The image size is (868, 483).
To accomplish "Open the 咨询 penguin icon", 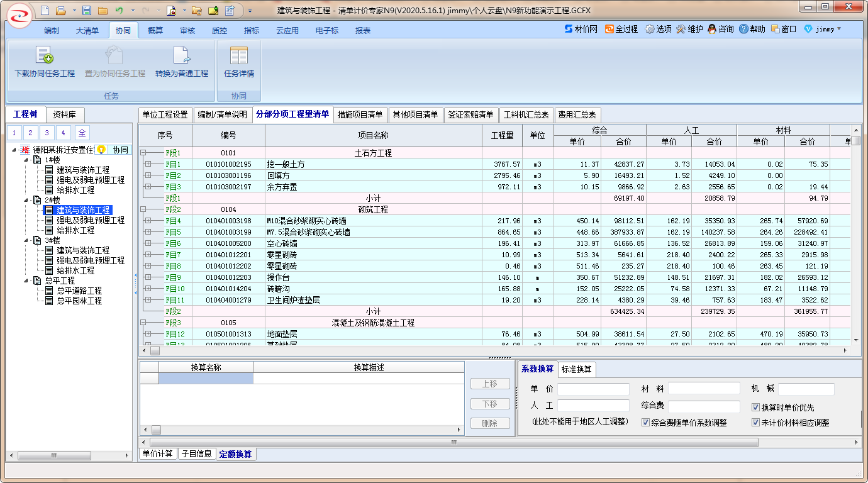I will (720, 29).
